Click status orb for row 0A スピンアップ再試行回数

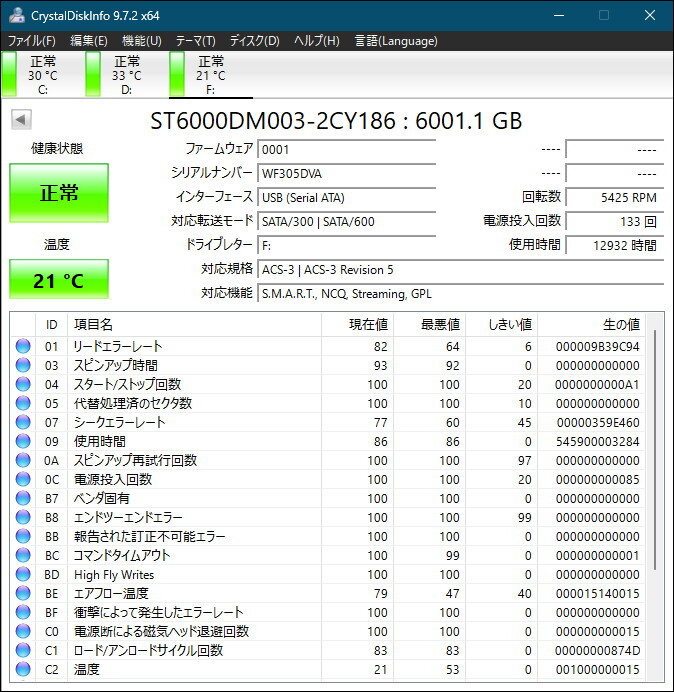23,460
